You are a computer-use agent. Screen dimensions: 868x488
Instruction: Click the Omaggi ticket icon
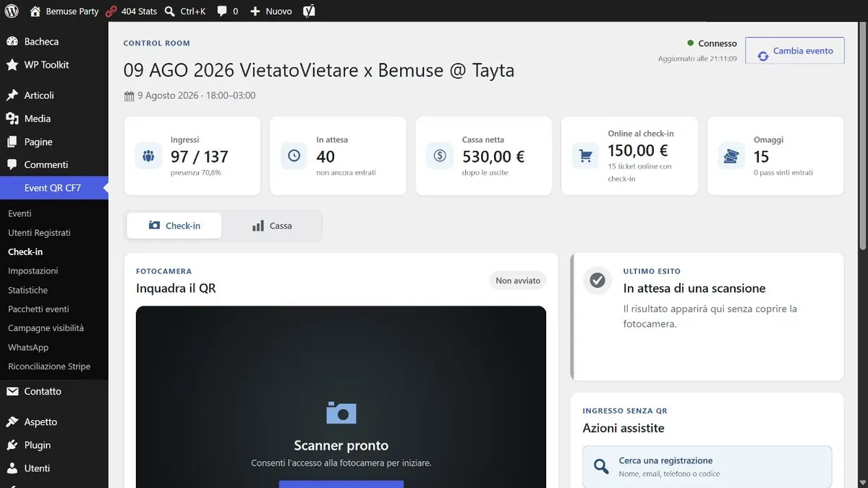(x=732, y=155)
